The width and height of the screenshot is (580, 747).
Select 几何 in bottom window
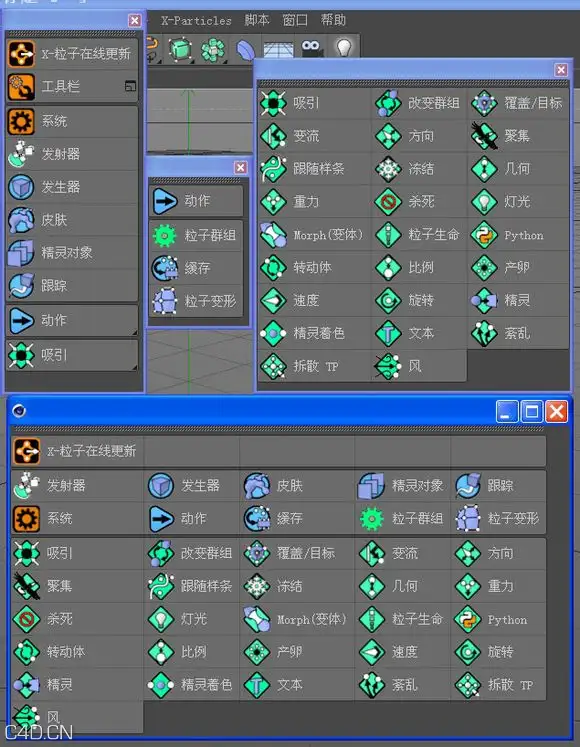(x=403, y=586)
